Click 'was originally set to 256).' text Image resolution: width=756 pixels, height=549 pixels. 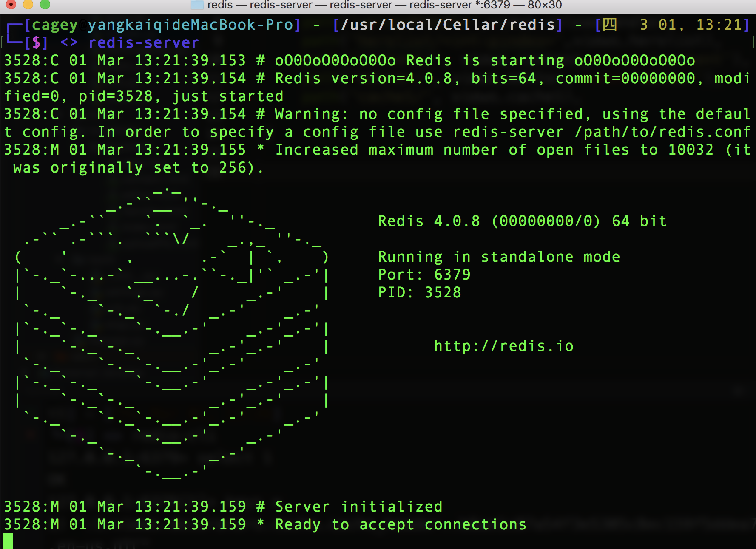click(x=138, y=167)
